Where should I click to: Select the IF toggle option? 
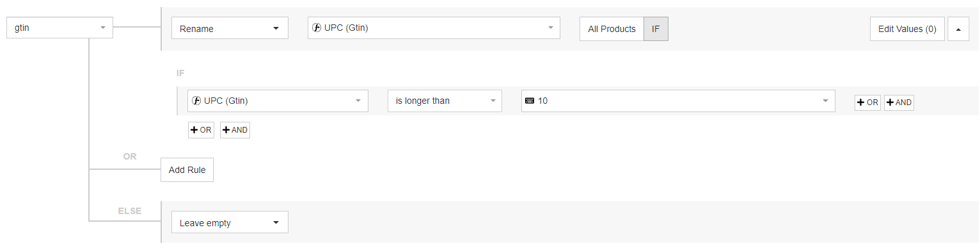point(656,29)
